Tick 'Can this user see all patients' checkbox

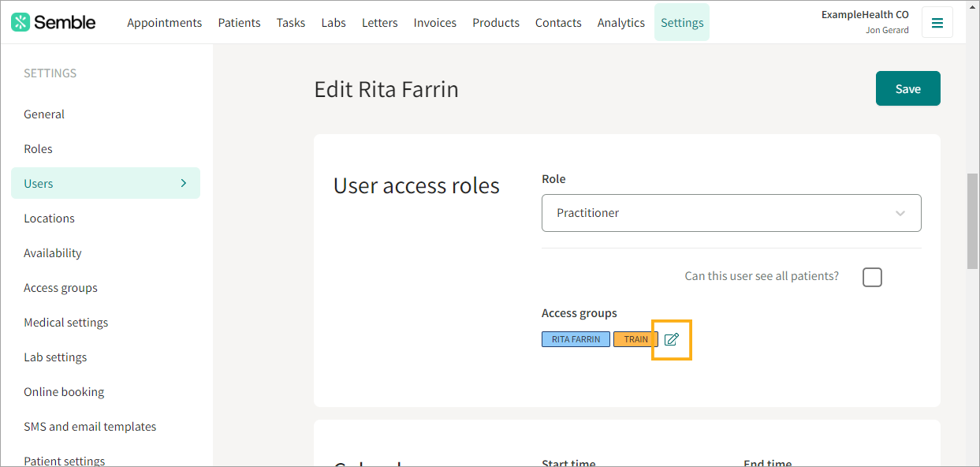(872, 277)
